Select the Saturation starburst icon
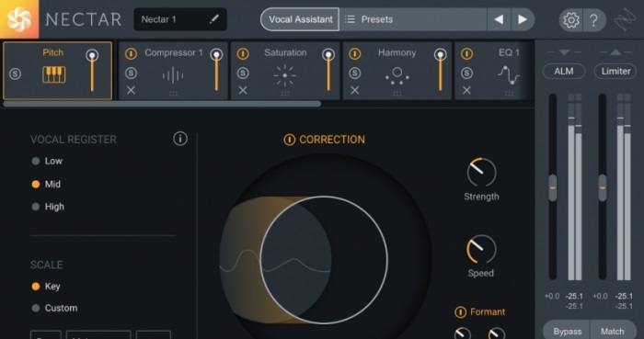The height and width of the screenshot is (339, 644). [284, 75]
